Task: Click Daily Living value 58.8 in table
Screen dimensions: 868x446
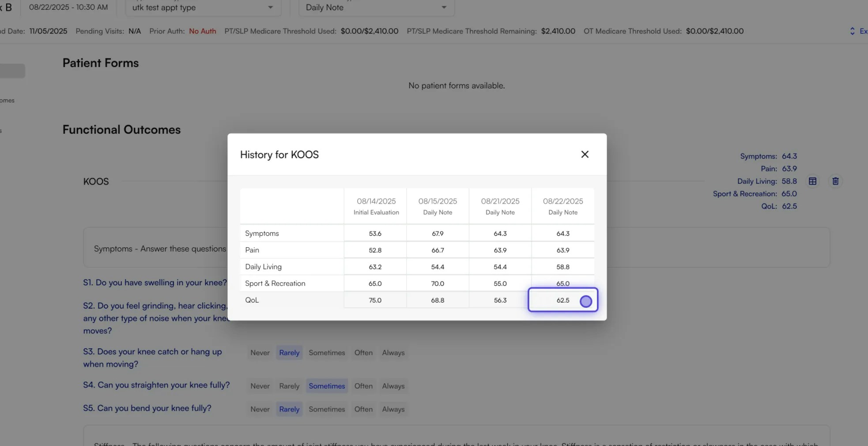Action: pos(563,267)
